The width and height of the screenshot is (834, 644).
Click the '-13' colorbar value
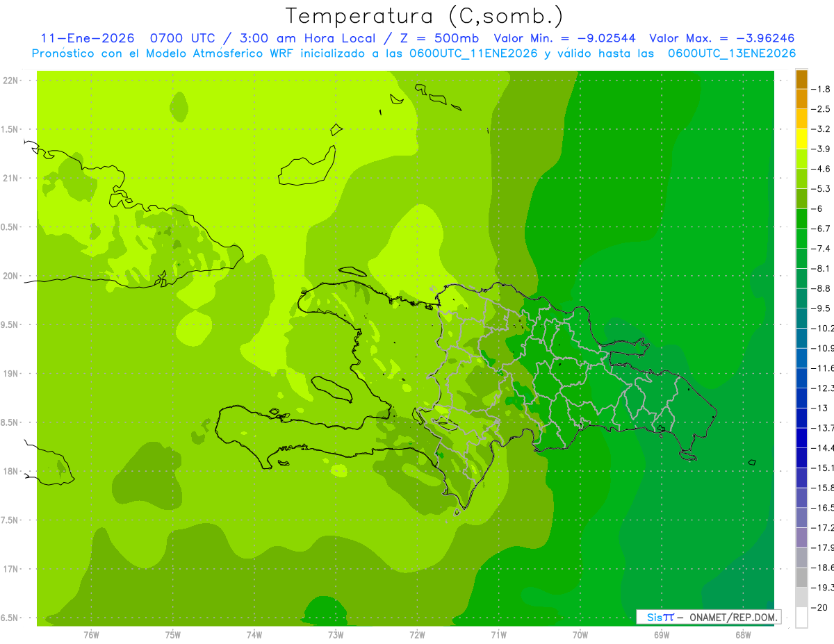(x=820, y=408)
